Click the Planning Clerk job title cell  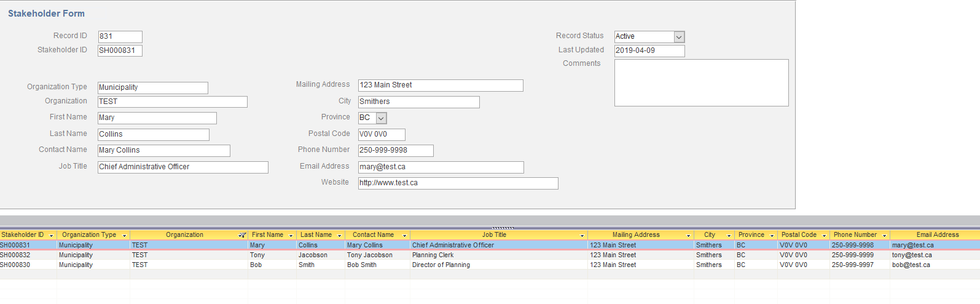coord(498,255)
